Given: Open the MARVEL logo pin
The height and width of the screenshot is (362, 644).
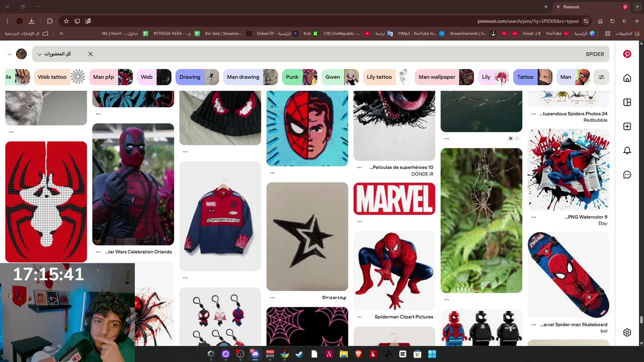Looking at the screenshot, I should point(394,199).
